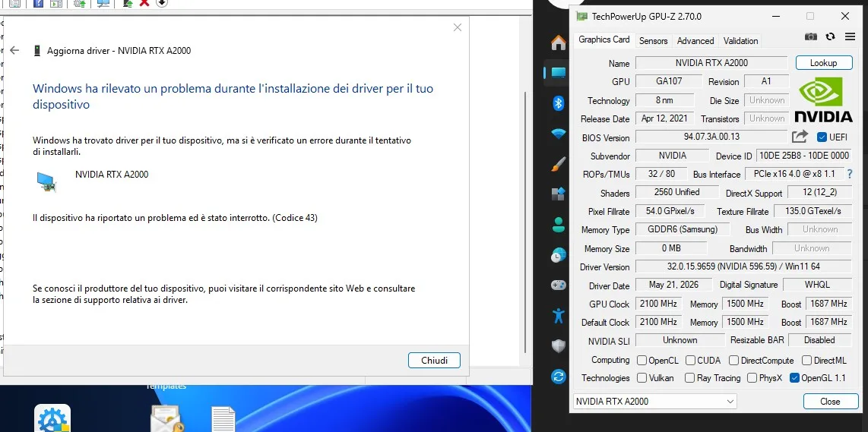The width and height of the screenshot is (868, 432).
Task: Open the Sensors tab in GPU-Z
Action: point(653,40)
